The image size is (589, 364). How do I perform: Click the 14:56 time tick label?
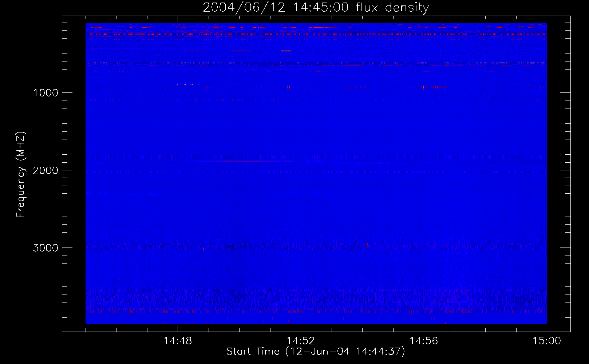(x=424, y=341)
